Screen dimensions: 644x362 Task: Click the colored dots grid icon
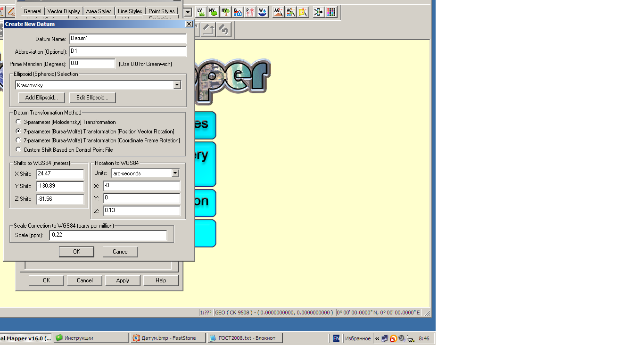point(331,12)
